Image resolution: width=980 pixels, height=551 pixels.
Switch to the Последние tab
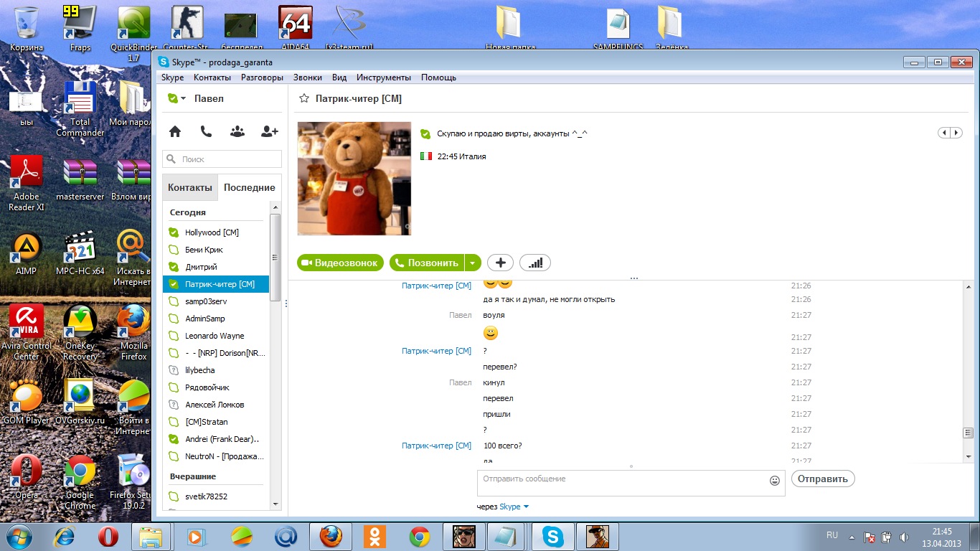point(250,187)
